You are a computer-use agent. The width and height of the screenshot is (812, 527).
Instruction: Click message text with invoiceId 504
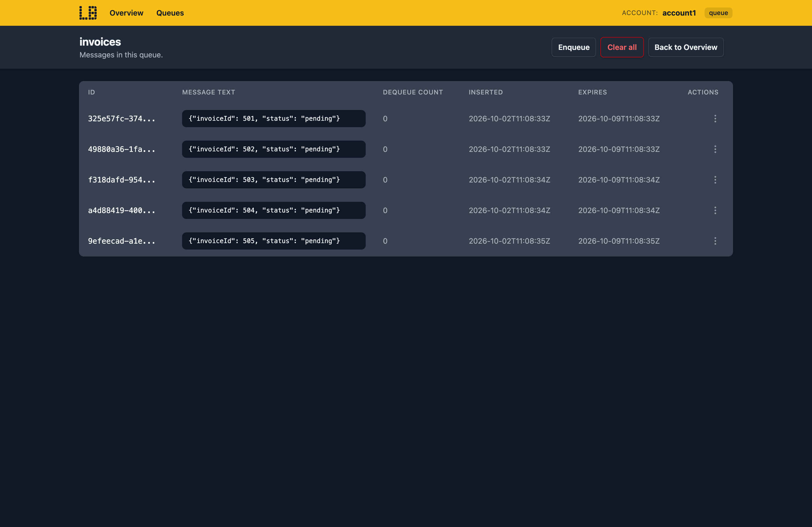[x=274, y=210]
